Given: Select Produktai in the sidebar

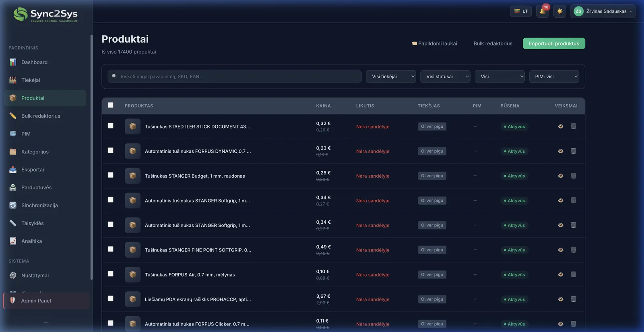Looking at the screenshot, I should click(x=45, y=98).
